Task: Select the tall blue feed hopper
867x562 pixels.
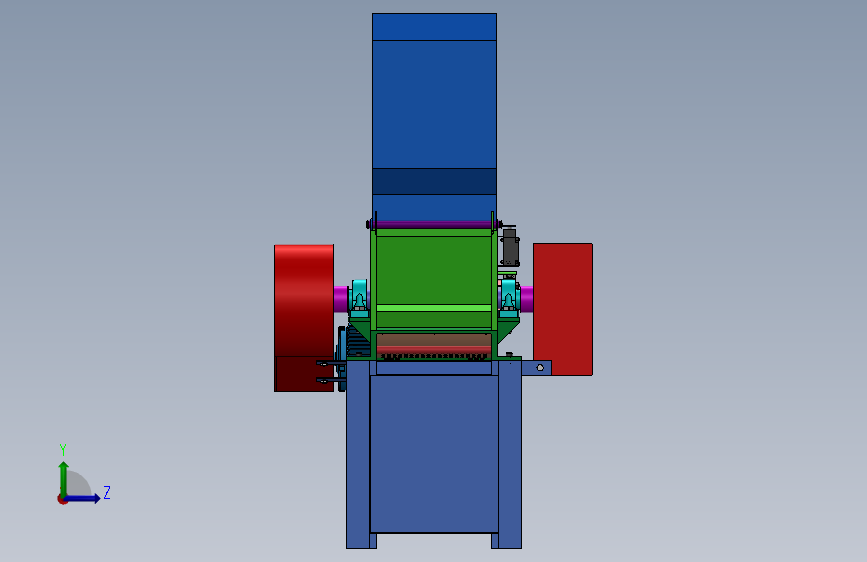Action: [434, 116]
